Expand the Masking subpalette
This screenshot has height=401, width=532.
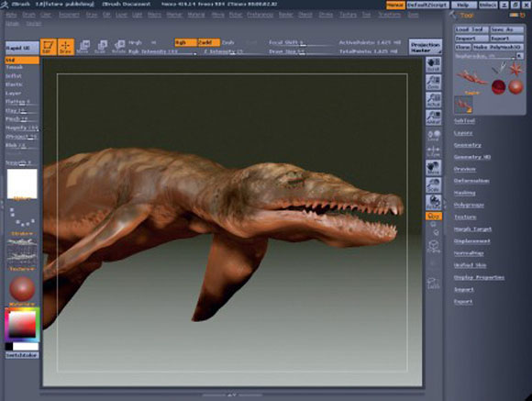pos(464,193)
